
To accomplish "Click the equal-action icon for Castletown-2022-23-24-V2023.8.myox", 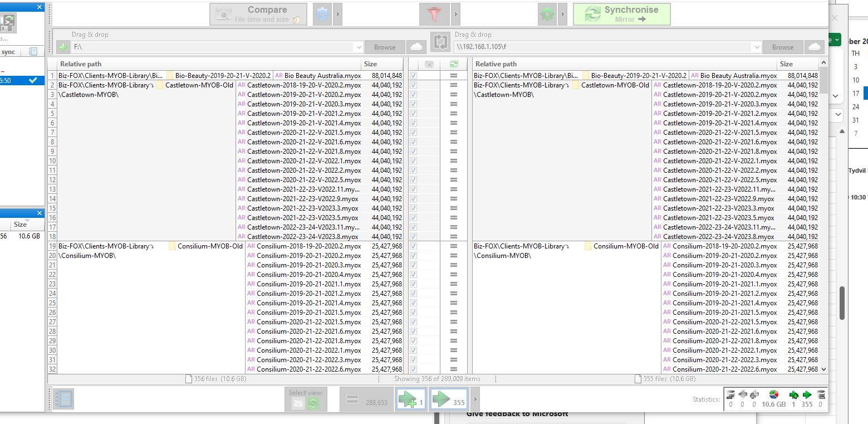I will point(453,237).
